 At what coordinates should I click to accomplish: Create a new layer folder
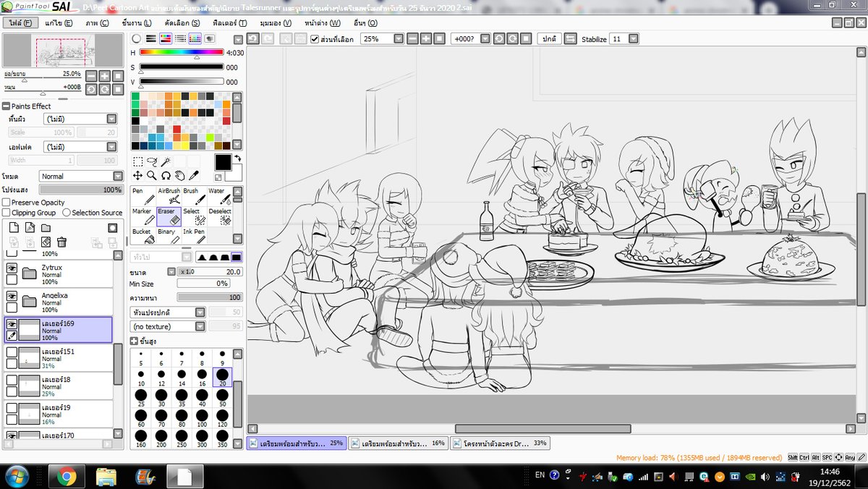pos(46,227)
